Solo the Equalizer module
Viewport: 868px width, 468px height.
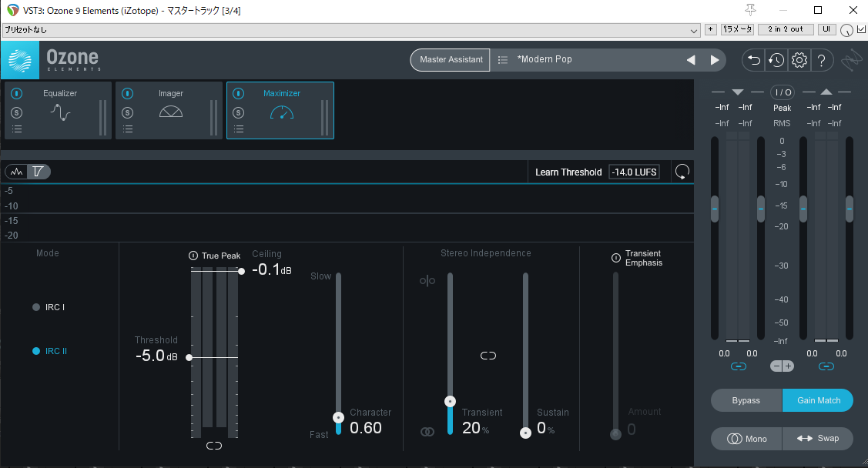tap(17, 113)
